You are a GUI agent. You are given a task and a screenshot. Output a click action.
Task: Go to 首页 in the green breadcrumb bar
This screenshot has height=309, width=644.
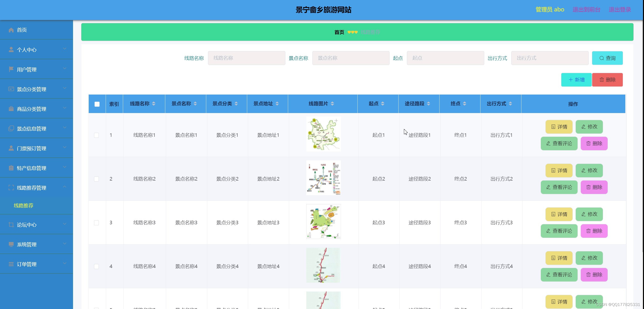pos(339,32)
